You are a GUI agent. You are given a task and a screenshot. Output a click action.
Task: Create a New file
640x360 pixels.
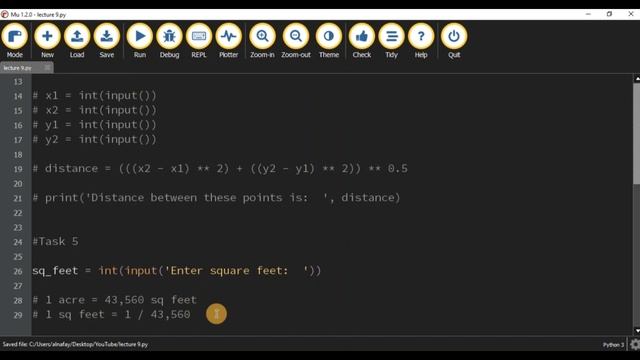pos(47,41)
